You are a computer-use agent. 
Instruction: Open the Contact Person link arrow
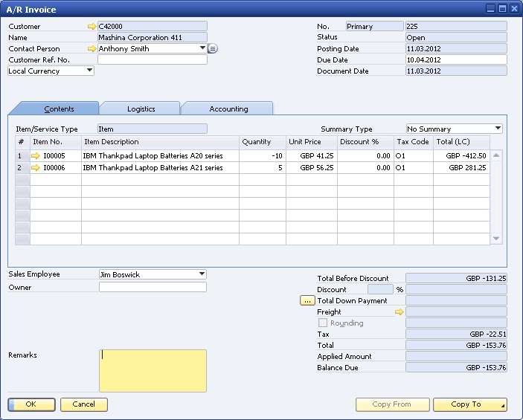(x=92, y=48)
